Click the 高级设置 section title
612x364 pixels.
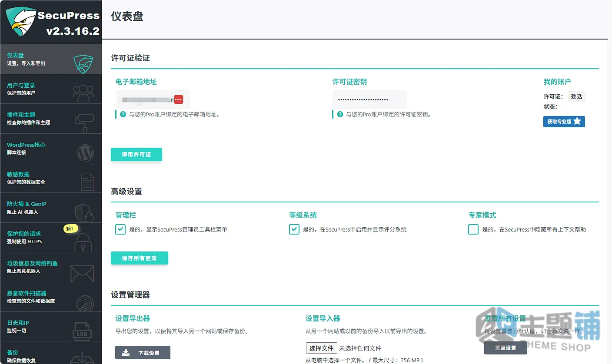(x=126, y=192)
